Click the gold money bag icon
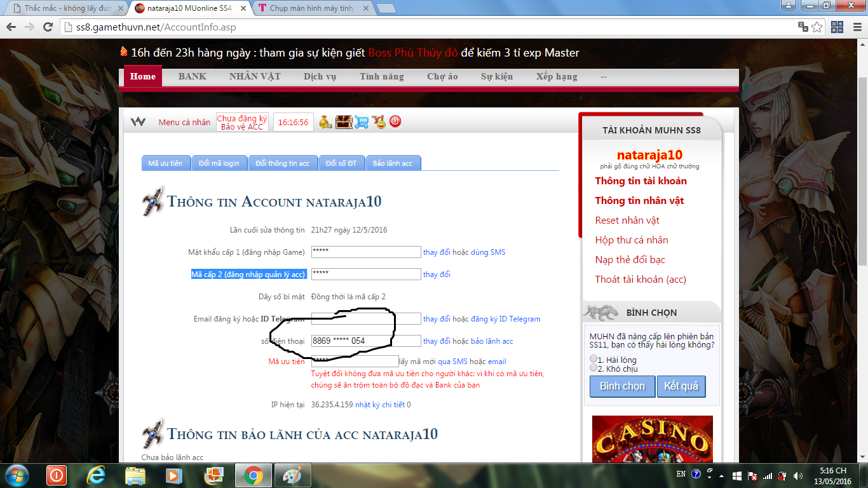Image resolution: width=868 pixels, height=488 pixels. pos(325,122)
